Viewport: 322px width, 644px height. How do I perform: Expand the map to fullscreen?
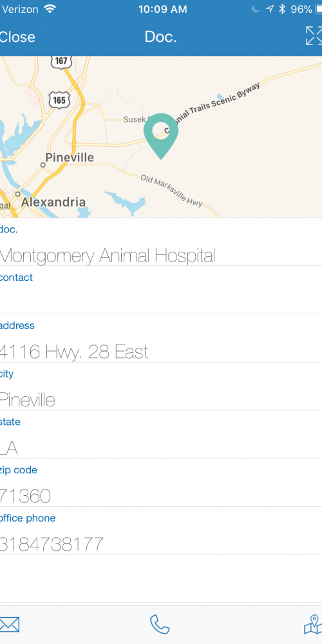[x=314, y=35]
